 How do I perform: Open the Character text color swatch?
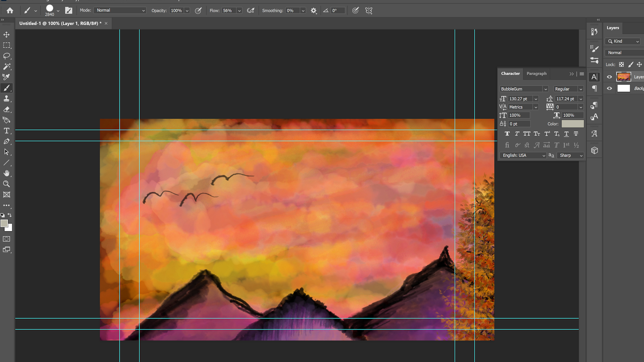pyautogui.click(x=573, y=124)
